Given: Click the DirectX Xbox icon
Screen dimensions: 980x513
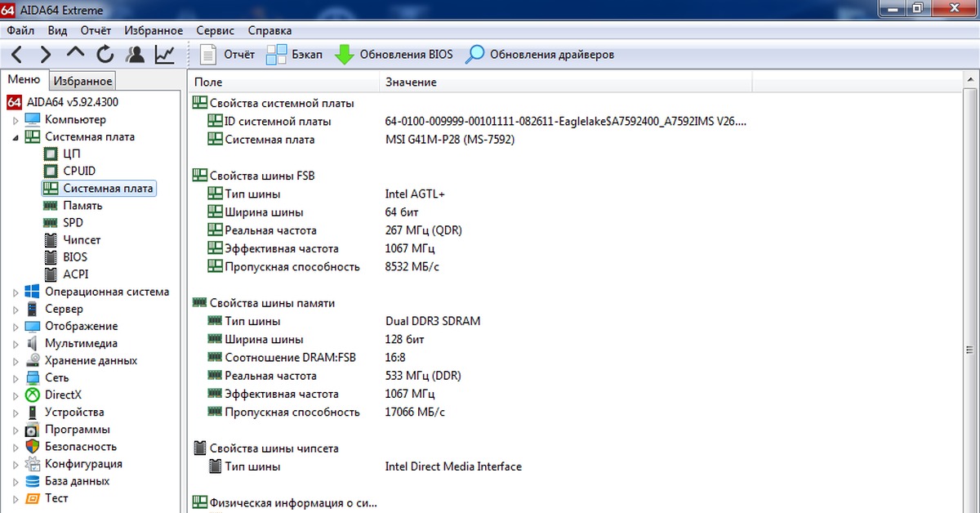Looking at the screenshot, I should [32, 395].
